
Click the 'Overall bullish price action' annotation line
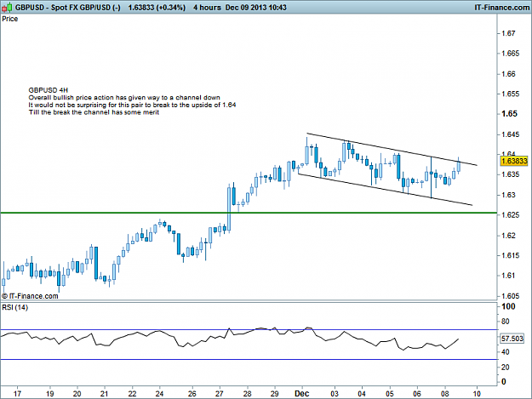click(x=124, y=98)
